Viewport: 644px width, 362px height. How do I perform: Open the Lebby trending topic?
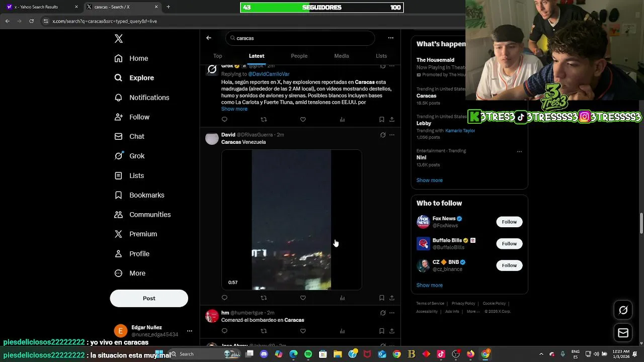click(424, 123)
